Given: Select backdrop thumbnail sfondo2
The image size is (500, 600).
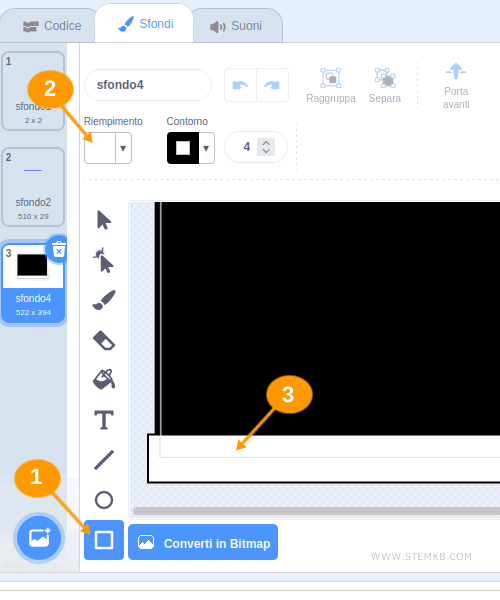Looking at the screenshot, I should (33, 187).
